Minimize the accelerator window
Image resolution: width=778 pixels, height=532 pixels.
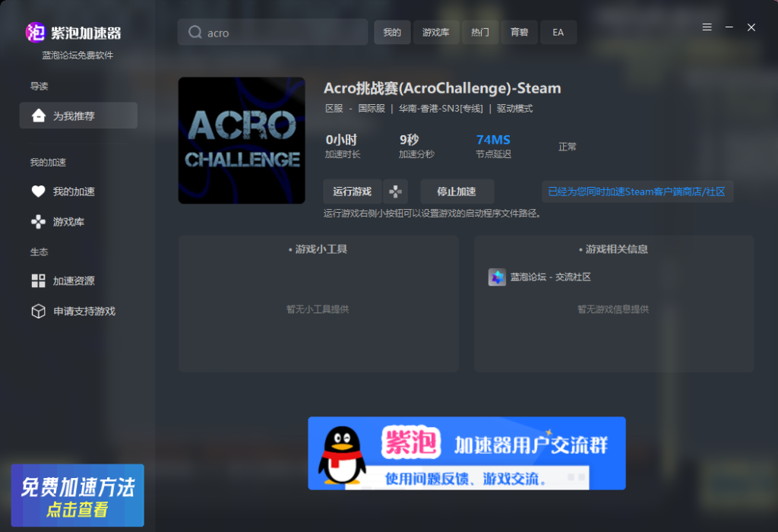coord(729,27)
